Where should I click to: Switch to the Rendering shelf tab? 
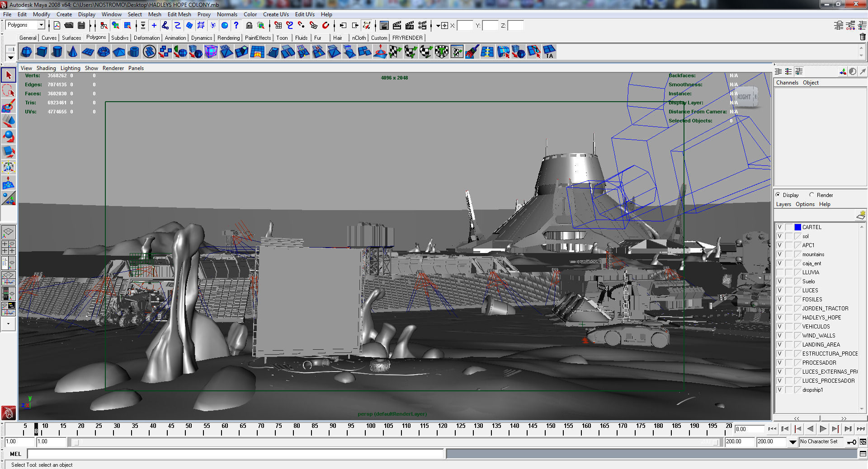tap(229, 38)
